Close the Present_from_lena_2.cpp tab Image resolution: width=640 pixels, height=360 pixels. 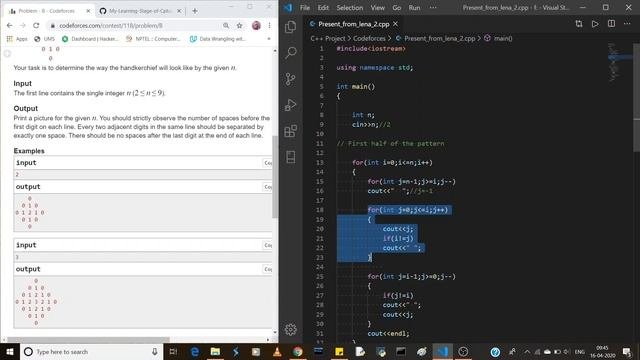(x=395, y=24)
